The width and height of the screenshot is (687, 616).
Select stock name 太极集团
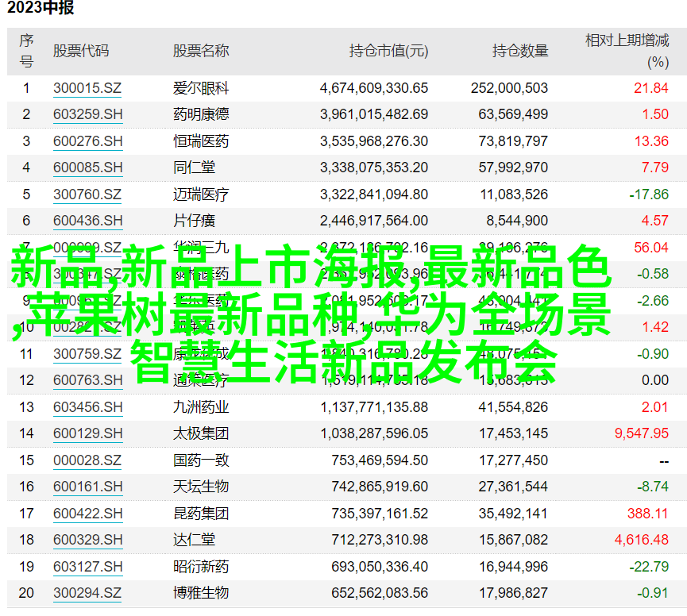click(x=201, y=434)
